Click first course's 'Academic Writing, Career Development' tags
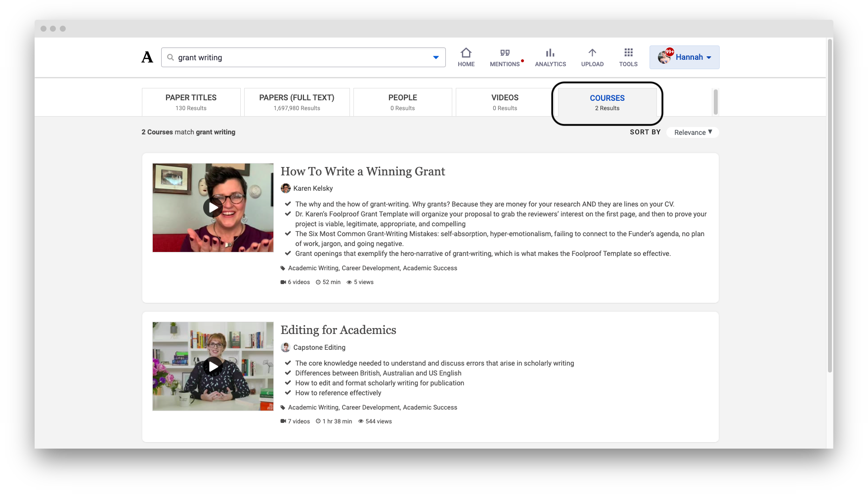 pyautogui.click(x=373, y=268)
